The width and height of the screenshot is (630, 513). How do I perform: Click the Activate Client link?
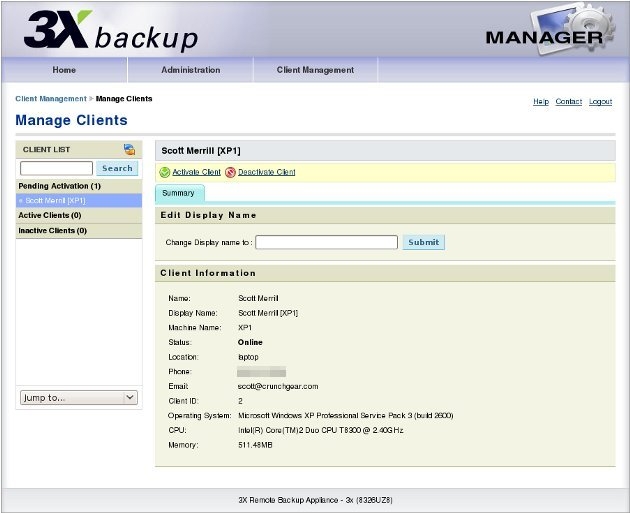(x=196, y=172)
